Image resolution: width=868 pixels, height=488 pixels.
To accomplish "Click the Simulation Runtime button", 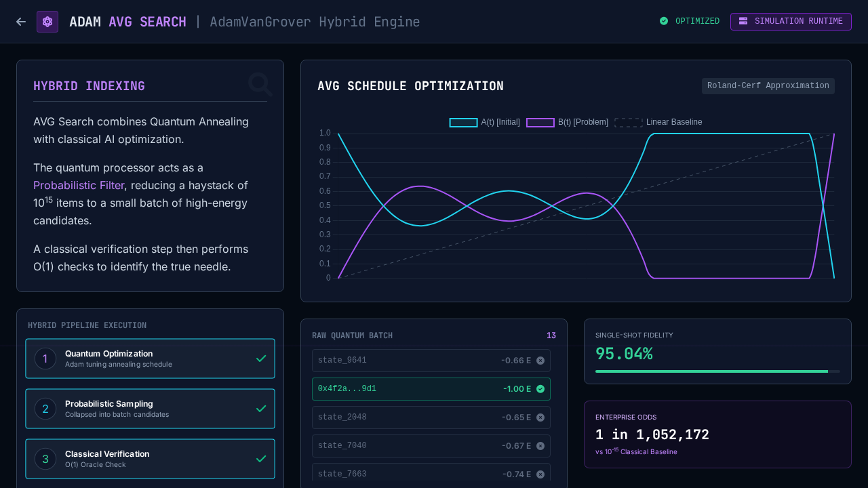I will (791, 22).
